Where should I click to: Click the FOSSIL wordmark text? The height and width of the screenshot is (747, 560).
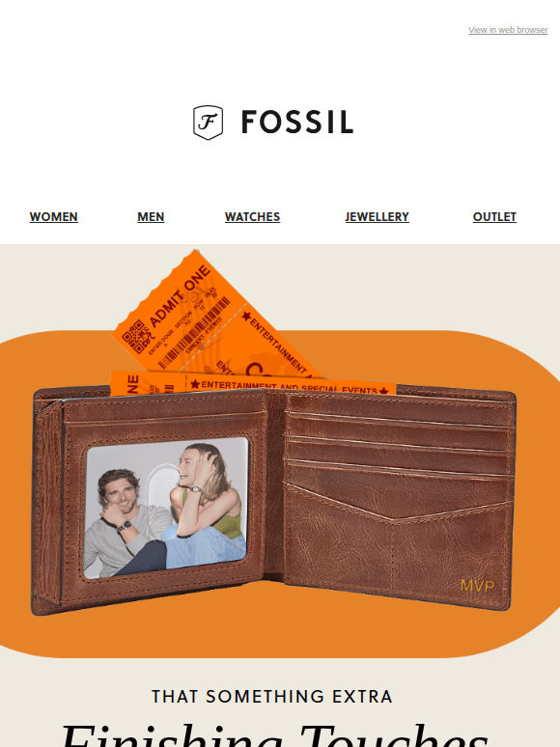tap(297, 122)
